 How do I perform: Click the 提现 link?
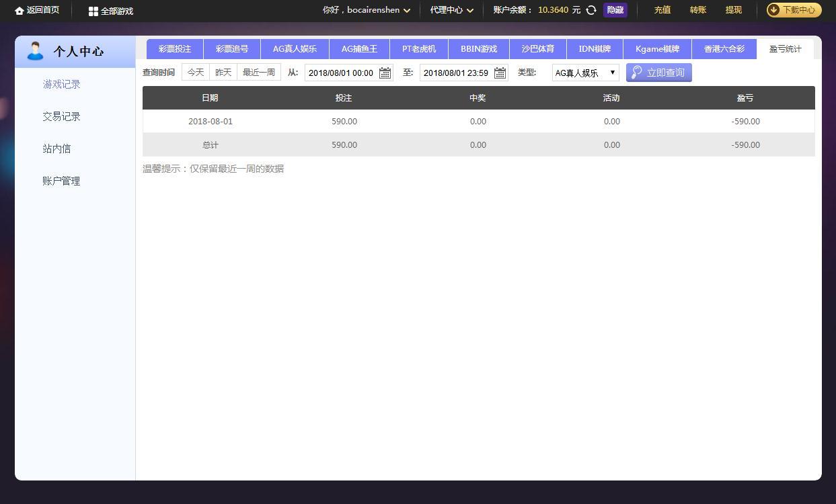734,10
